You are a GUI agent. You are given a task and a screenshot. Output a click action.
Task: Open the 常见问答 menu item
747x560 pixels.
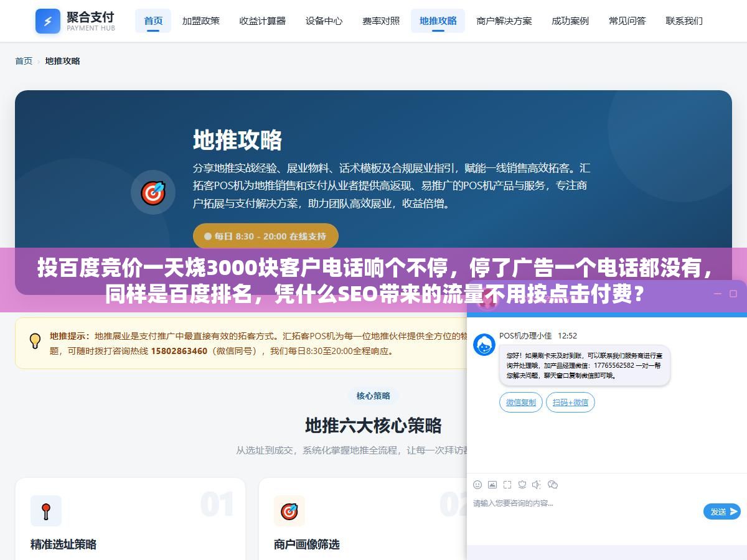click(x=627, y=21)
